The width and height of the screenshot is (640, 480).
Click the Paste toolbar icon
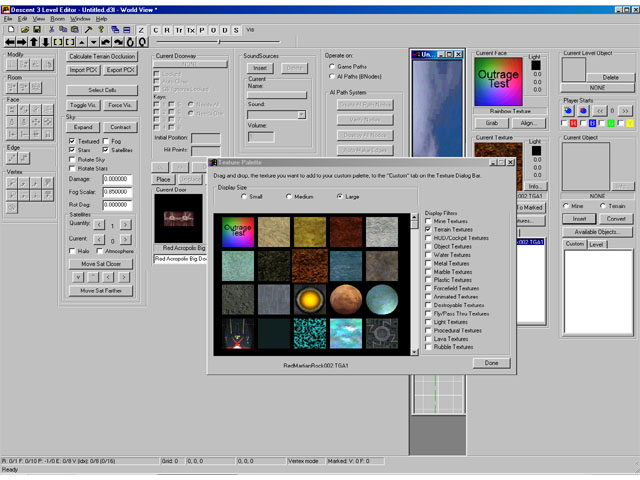point(75,30)
